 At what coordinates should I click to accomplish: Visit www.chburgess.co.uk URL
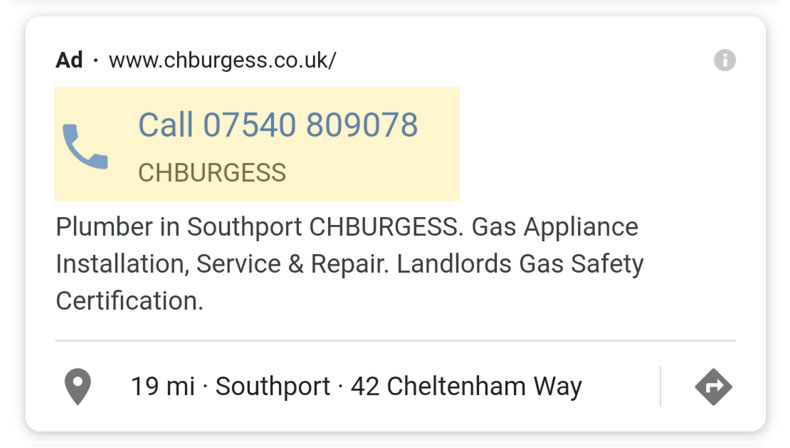[x=222, y=60]
